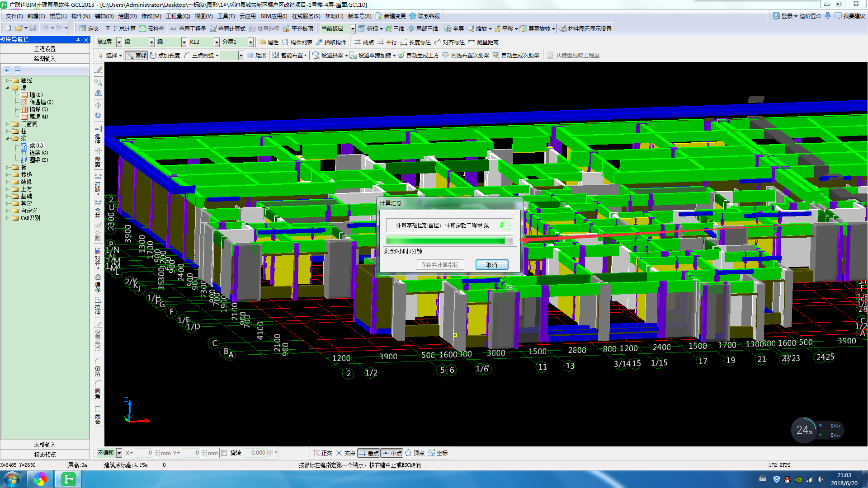Toggle 垂点 perpendicular snap
This screenshot has width=868, height=488.
(x=368, y=453)
